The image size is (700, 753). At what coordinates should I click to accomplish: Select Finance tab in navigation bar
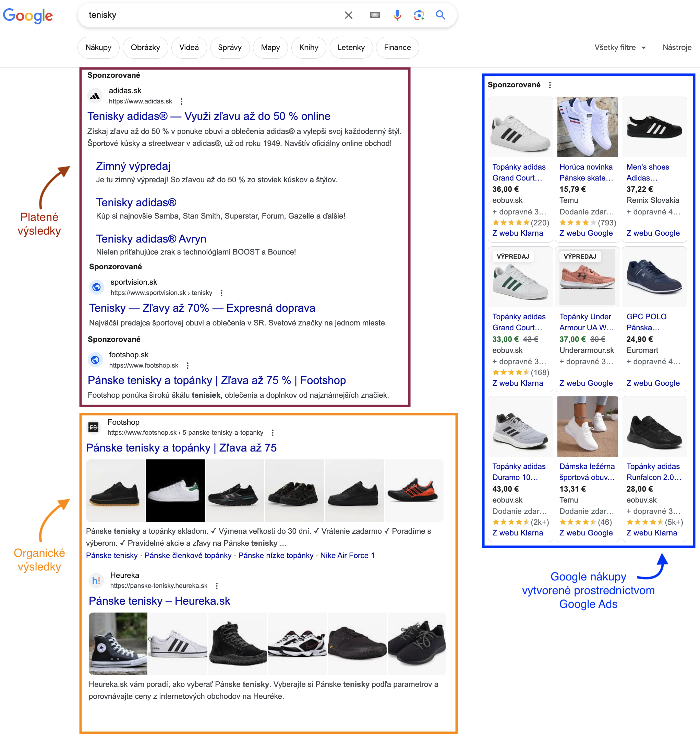(x=399, y=47)
